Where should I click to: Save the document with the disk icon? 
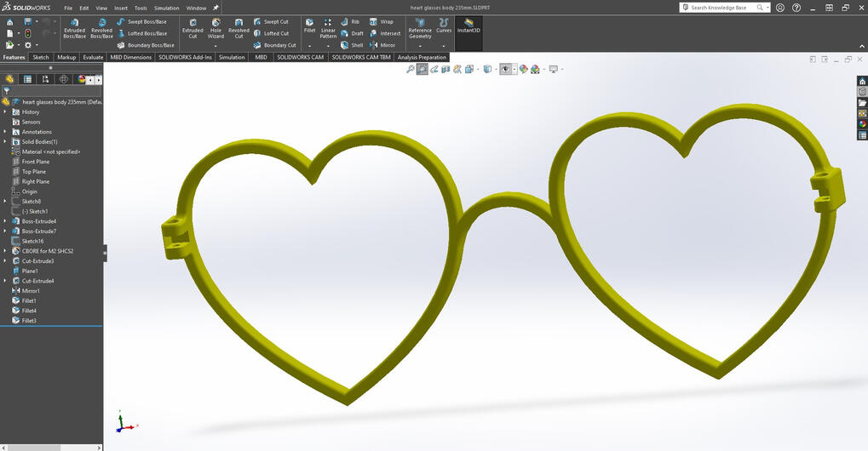27,21
